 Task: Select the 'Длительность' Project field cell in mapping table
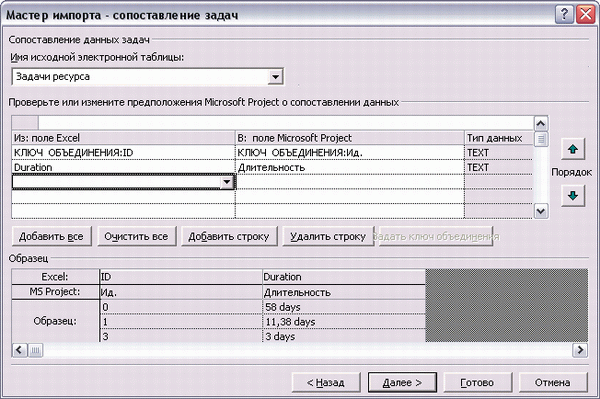[x=350, y=168]
